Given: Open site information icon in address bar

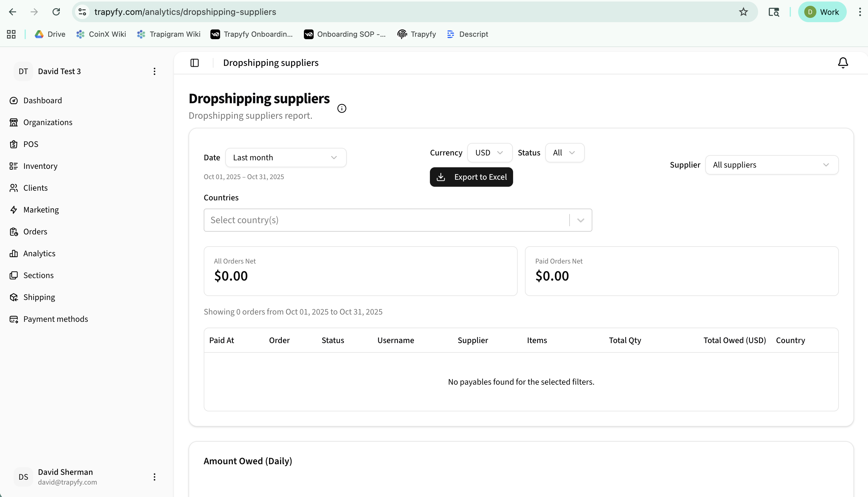Looking at the screenshot, I should coord(82,12).
